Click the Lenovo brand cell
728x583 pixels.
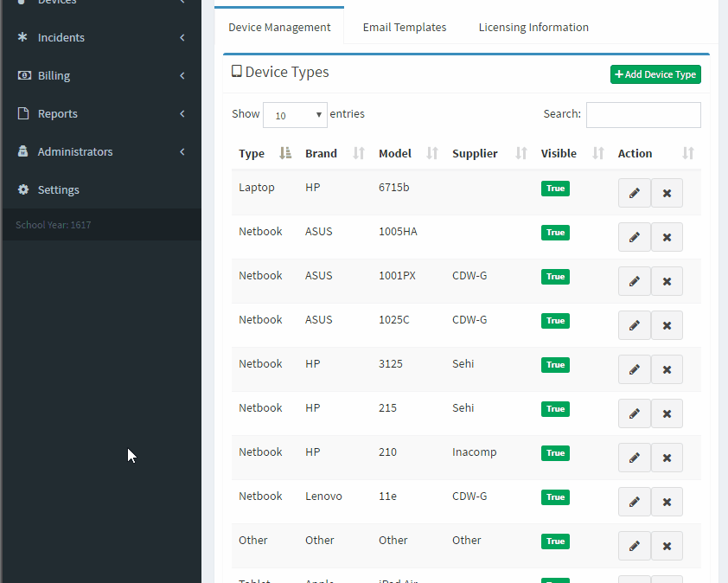tap(323, 497)
